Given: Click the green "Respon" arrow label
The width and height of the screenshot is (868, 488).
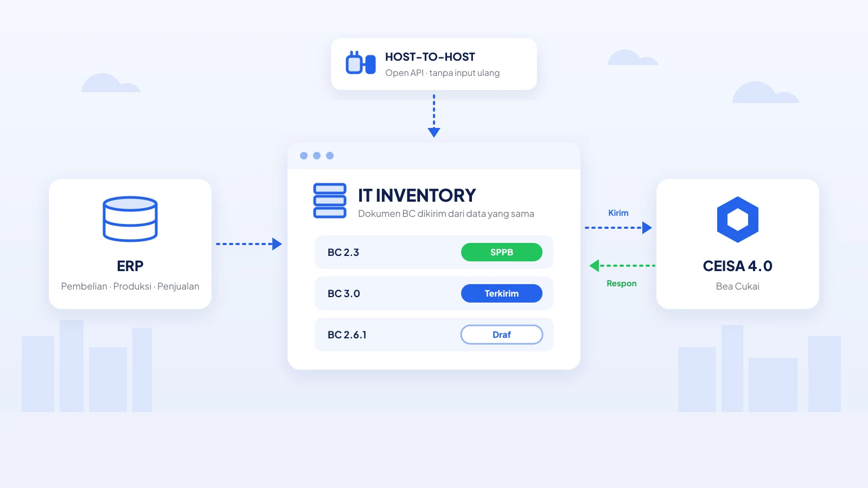Looking at the screenshot, I should coord(622,284).
